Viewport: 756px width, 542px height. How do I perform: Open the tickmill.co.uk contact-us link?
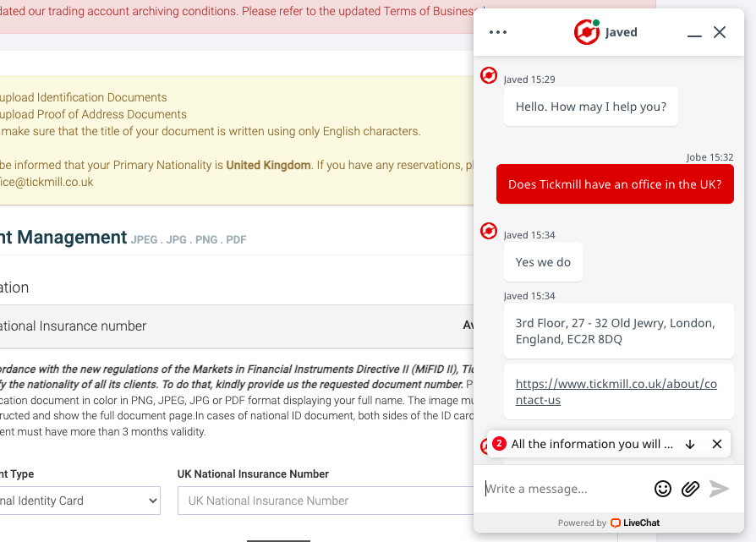coord(616,391)
